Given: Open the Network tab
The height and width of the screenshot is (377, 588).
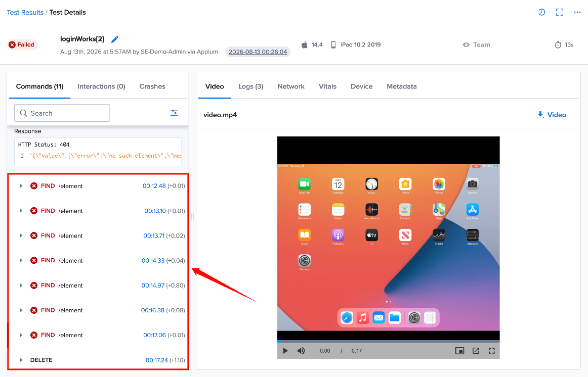Looking at the screenshot, I should tap(291, 86).
